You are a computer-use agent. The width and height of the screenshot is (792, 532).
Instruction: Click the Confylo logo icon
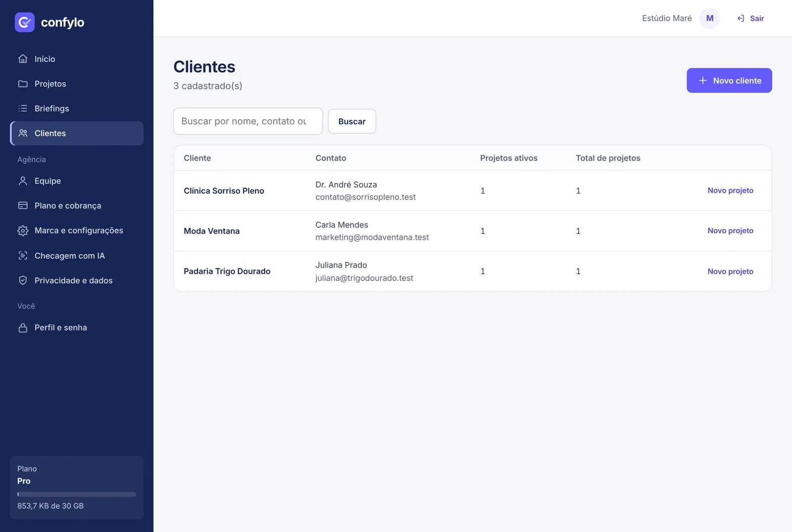tap(25, 22)
